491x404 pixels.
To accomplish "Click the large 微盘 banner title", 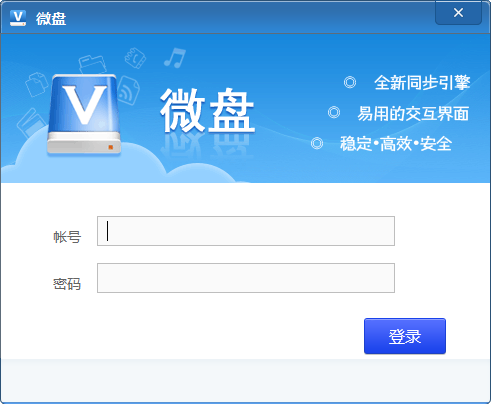I will click(207, 111).
